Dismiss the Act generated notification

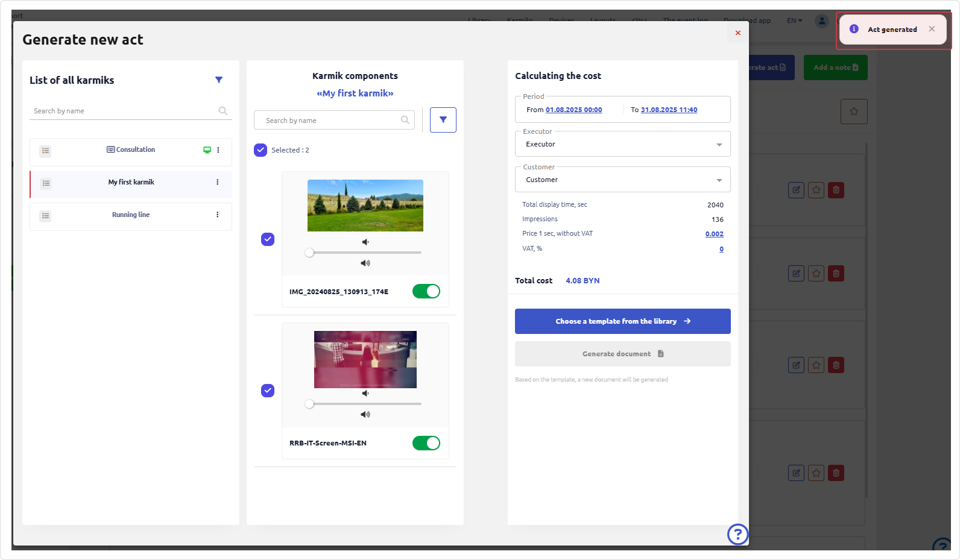tap(932, 29)
